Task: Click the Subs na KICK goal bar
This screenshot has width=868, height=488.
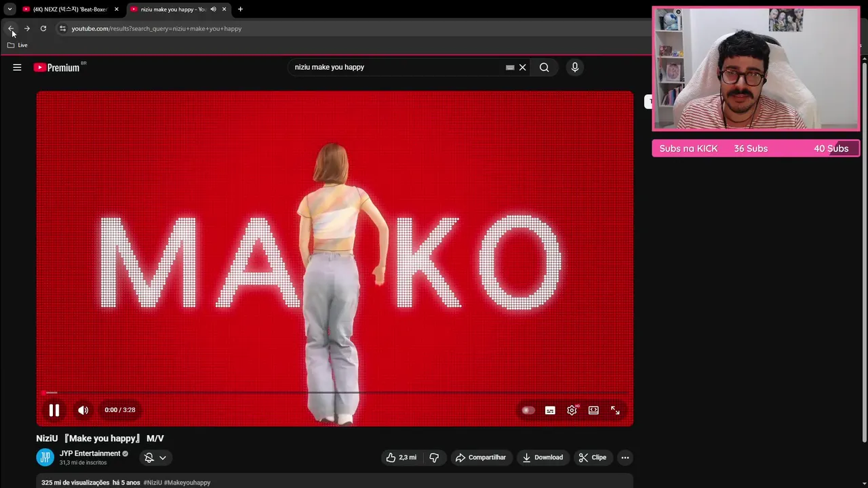Action: pyautogui.click(x=755, y=148)
